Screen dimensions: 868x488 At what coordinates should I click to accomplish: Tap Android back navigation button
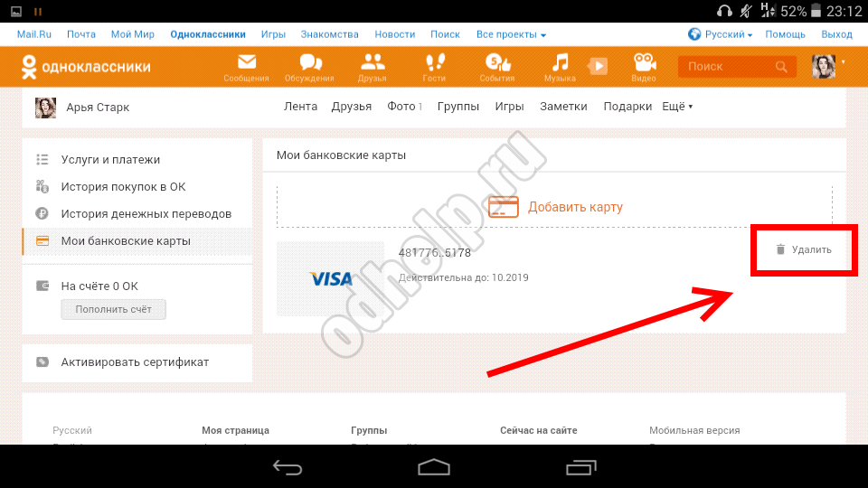pyautogui.click(x=288, y=467)
